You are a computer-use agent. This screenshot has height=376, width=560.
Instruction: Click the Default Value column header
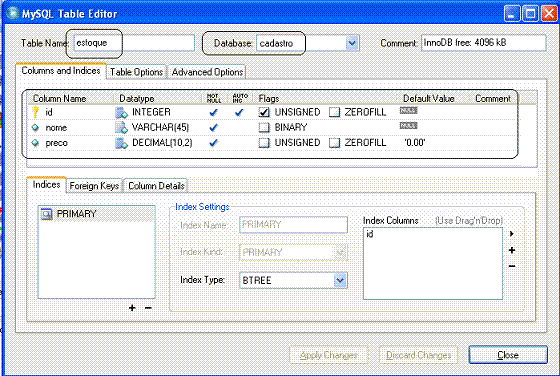pos(429,99)
